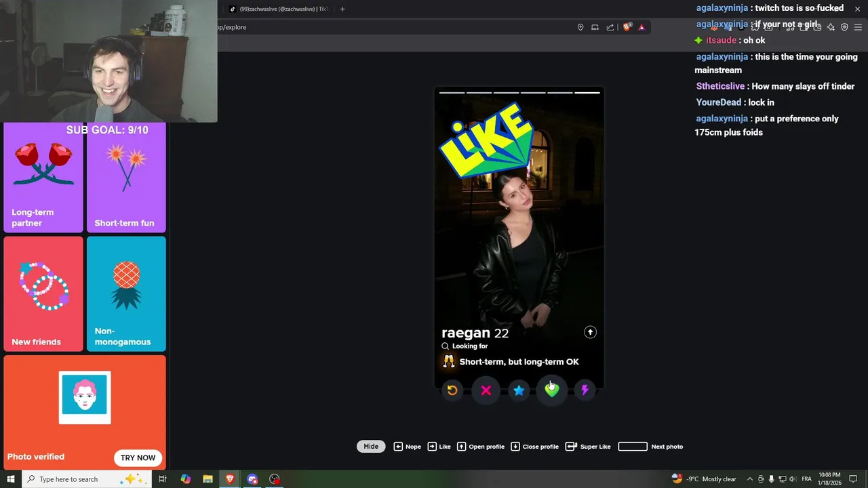Open the weather widget Mostly clear
The image size is (868, 488).
coord(704,479)
